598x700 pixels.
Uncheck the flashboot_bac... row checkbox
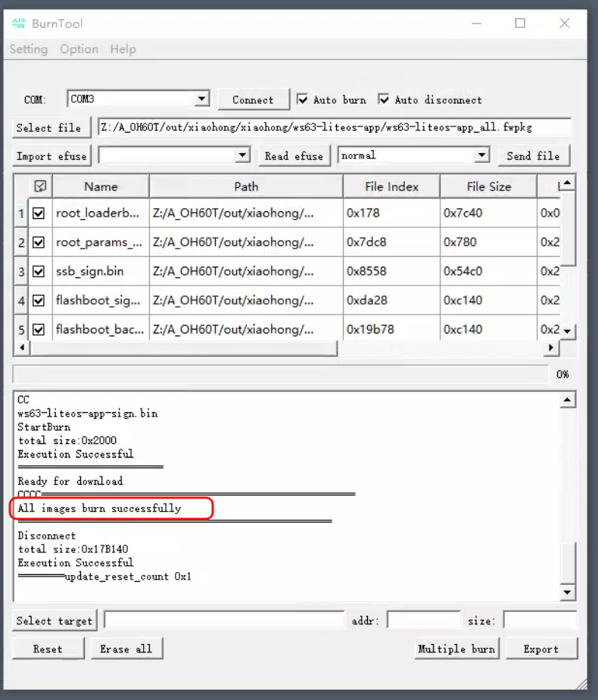pos(39,330)
